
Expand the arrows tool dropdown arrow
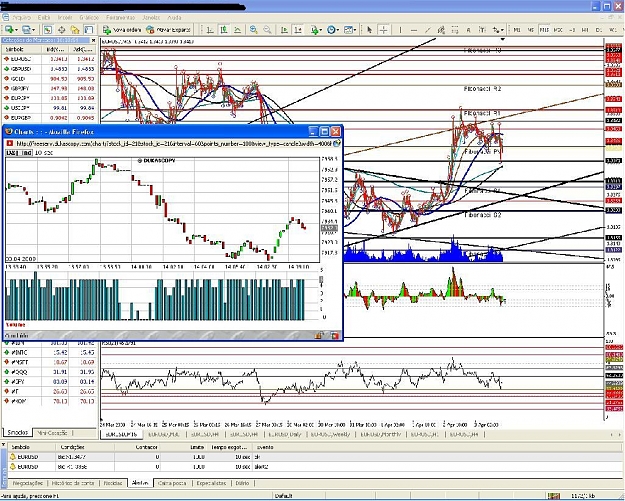click(503, 30)
